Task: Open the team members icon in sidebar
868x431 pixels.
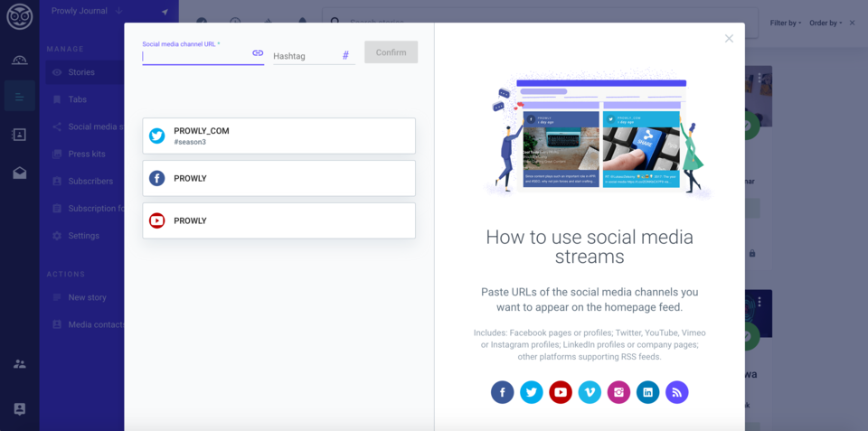Action: tap(19, 364)
